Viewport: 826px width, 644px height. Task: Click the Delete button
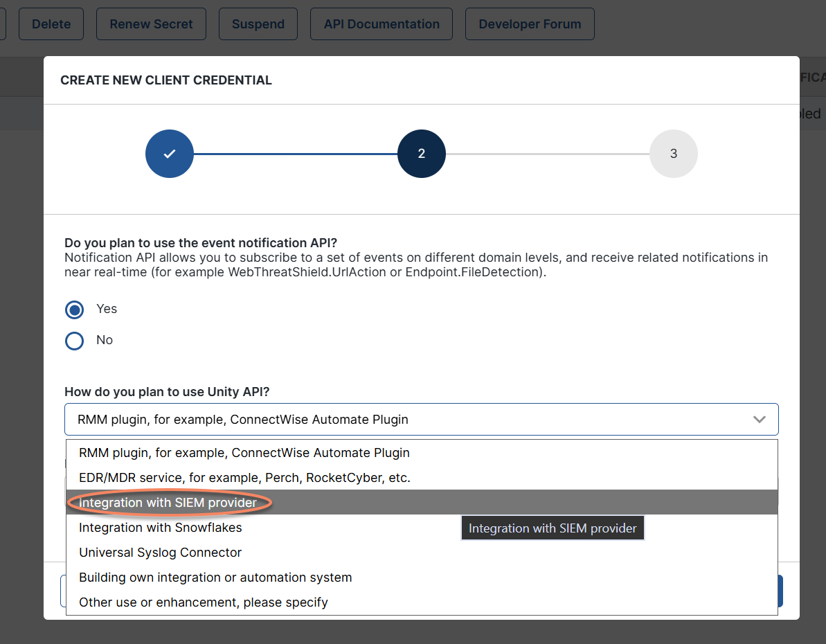(51, 24)
